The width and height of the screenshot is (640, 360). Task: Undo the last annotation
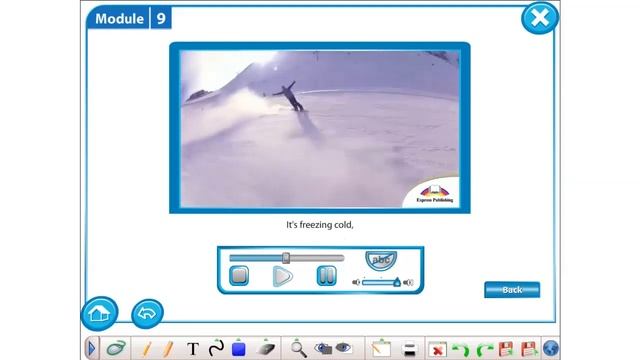(461, 350)
